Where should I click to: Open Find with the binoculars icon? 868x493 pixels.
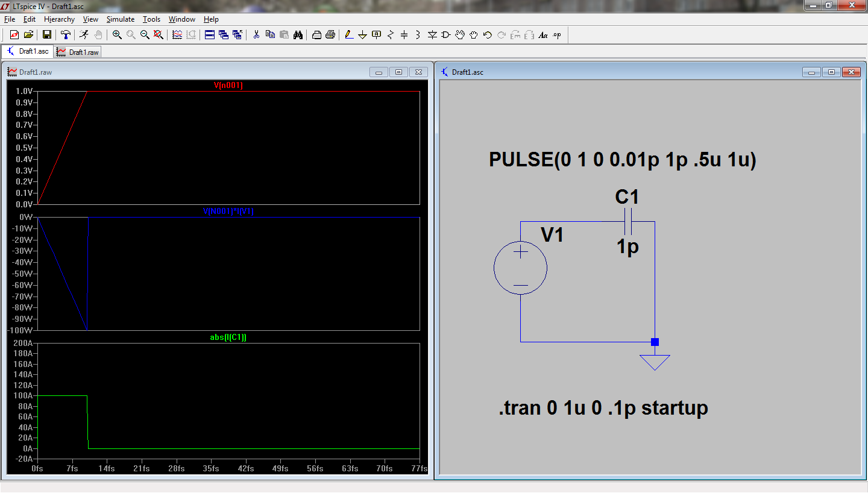[x=298, y=35]
